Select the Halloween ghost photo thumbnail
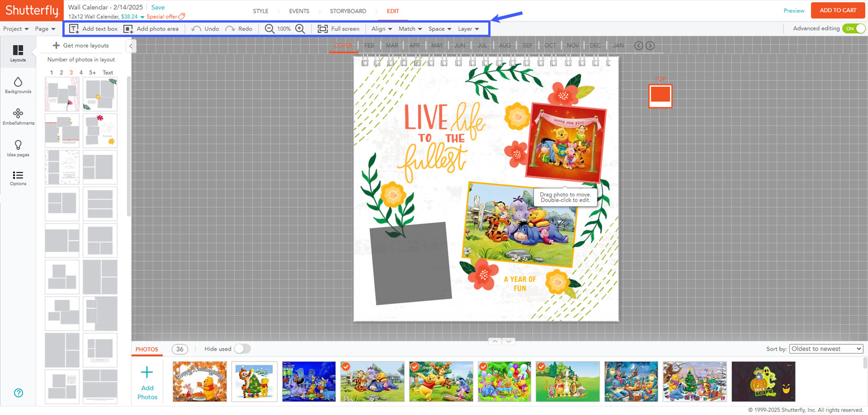 click(x=763, y=381)
